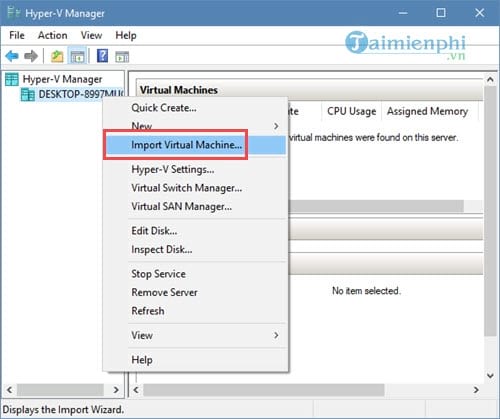
Task: Click 'Displays the Import Wizard.' status text
Action: [x=63, y=409]
